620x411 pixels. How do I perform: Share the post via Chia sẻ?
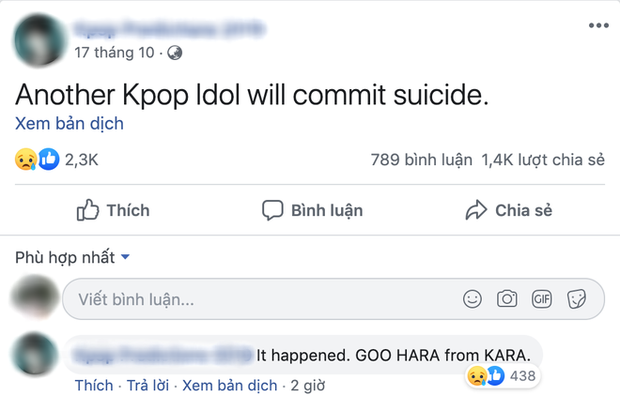point(508,210)
